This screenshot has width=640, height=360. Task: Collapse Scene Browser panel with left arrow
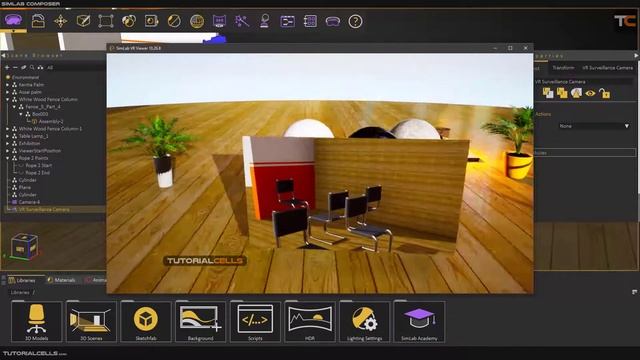point(3,56)
